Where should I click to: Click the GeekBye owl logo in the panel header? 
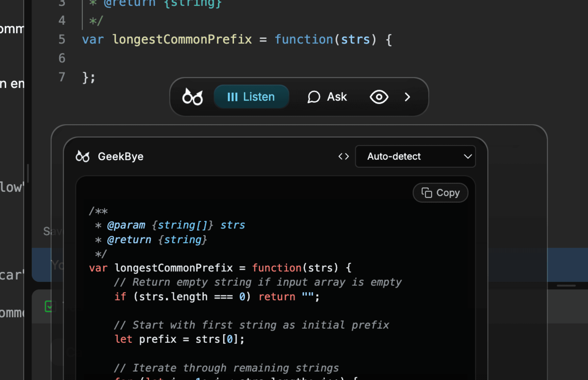(82, 156)
